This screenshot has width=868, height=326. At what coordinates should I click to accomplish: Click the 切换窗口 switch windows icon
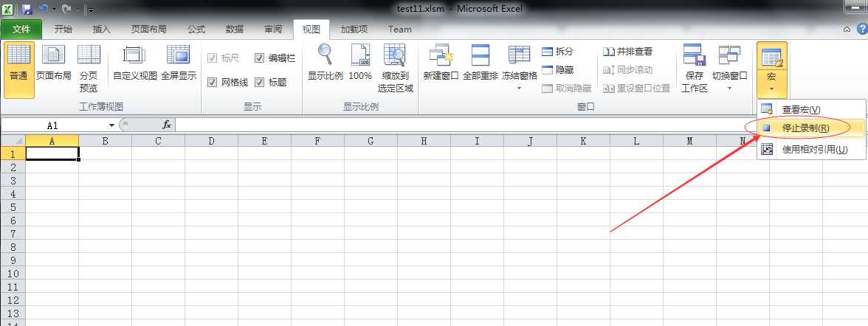[x=729, y=55]
